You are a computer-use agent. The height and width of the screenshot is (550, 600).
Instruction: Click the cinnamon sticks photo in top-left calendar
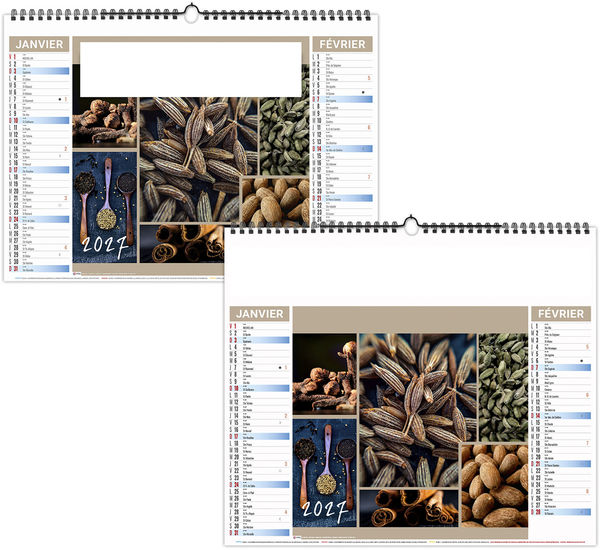coord(182,244)
